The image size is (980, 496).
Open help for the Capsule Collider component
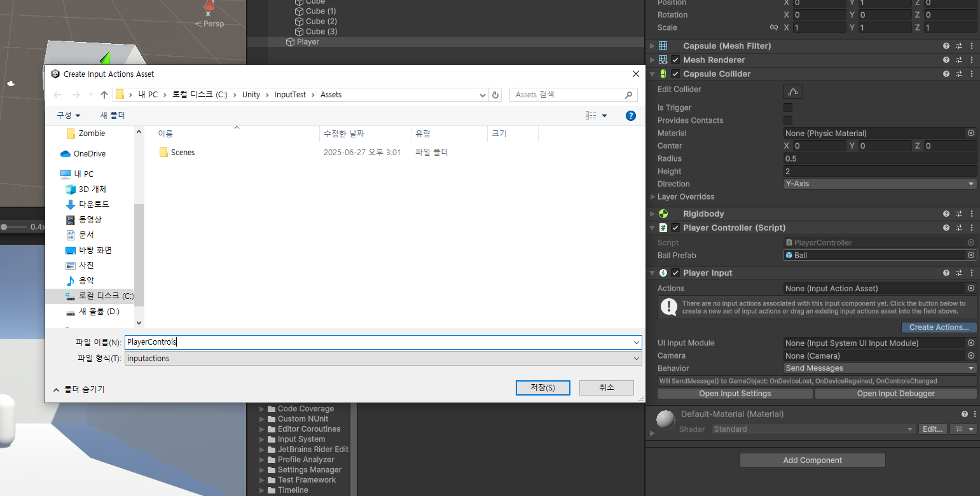(x=946, y=74)
